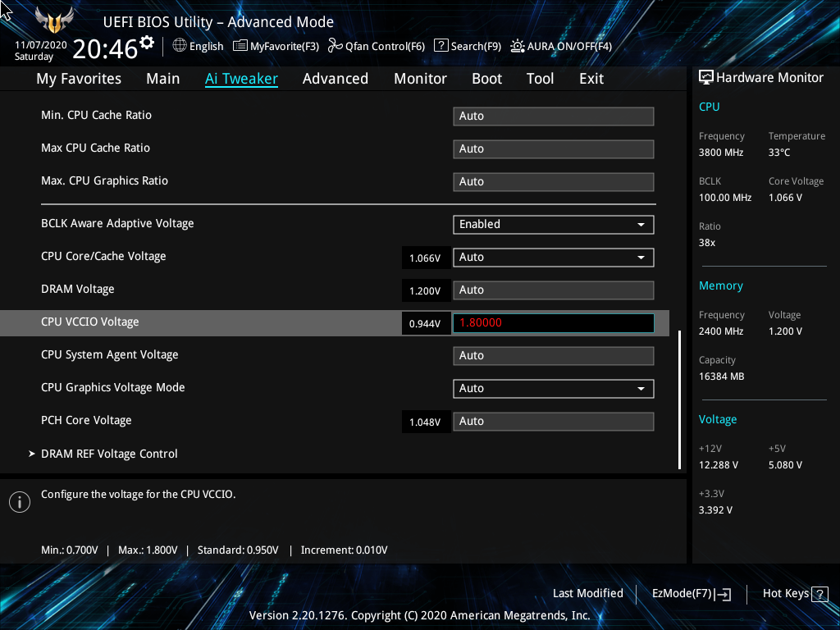Viewport: 840px width, 630px height.
Task: Click the Hot Keys question mark icon
Action: [x=820, y=594]
